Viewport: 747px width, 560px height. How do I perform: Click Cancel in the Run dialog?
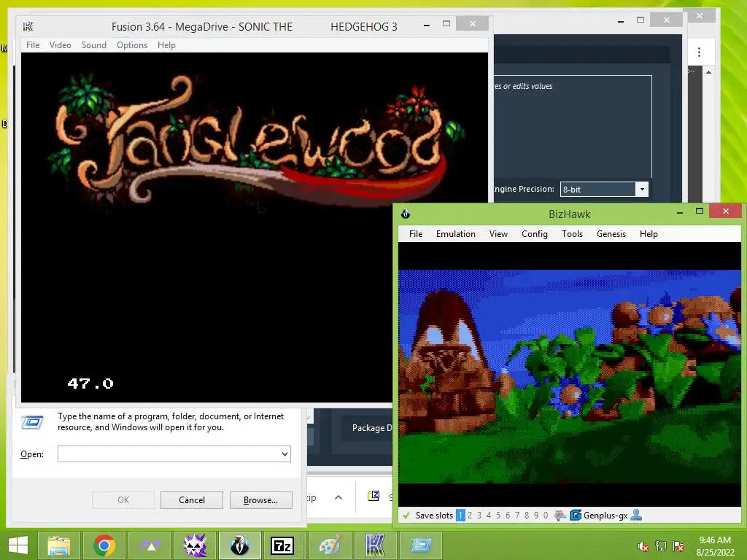(x=192, y=500)
